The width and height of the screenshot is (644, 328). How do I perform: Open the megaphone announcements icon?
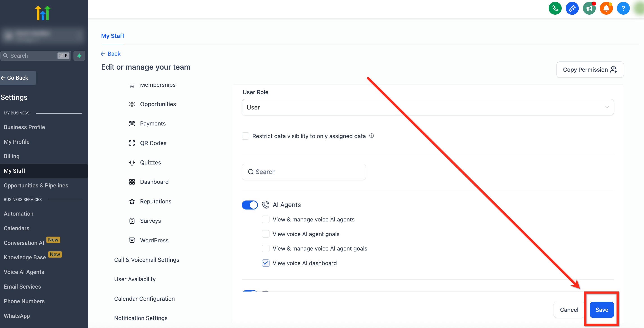pyautogui.click(x=589, y=9)
